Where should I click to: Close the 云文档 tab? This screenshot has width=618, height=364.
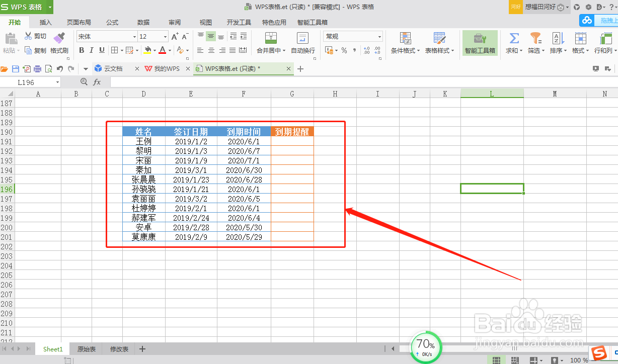pos(137,69)
